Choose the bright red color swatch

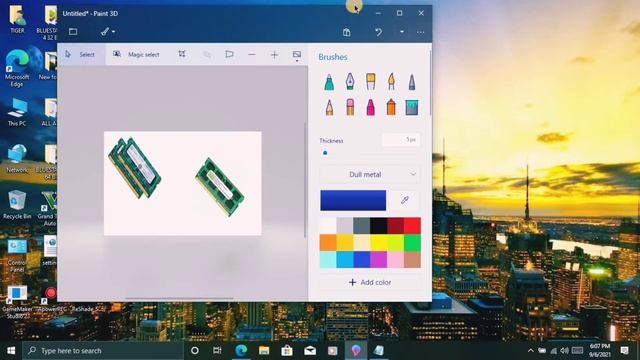412,226
